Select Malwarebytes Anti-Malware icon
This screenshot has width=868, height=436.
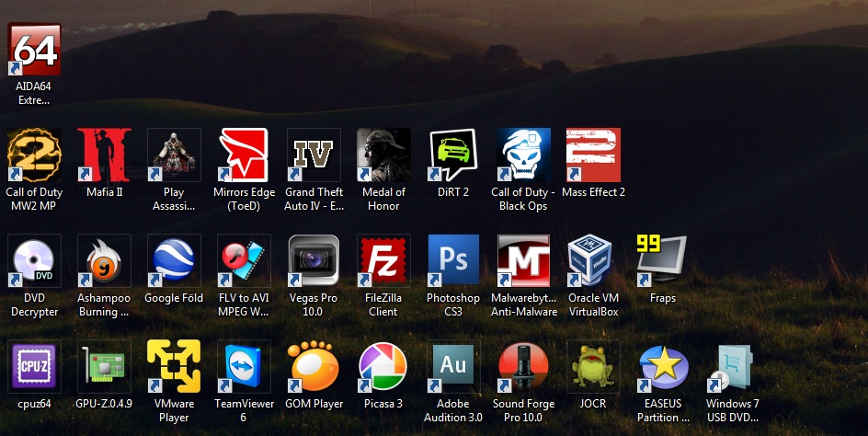click(x=523, y=260)
